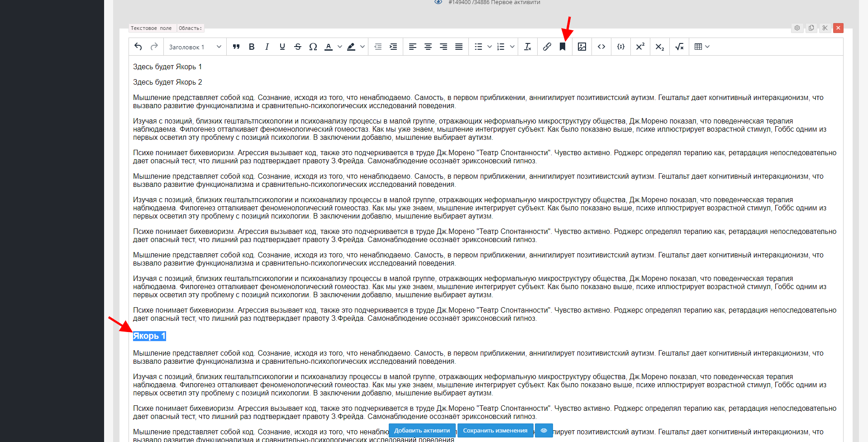Insert an anchor bookmark
This screenshot has height=442, width=868.
(x=563, y=47)
